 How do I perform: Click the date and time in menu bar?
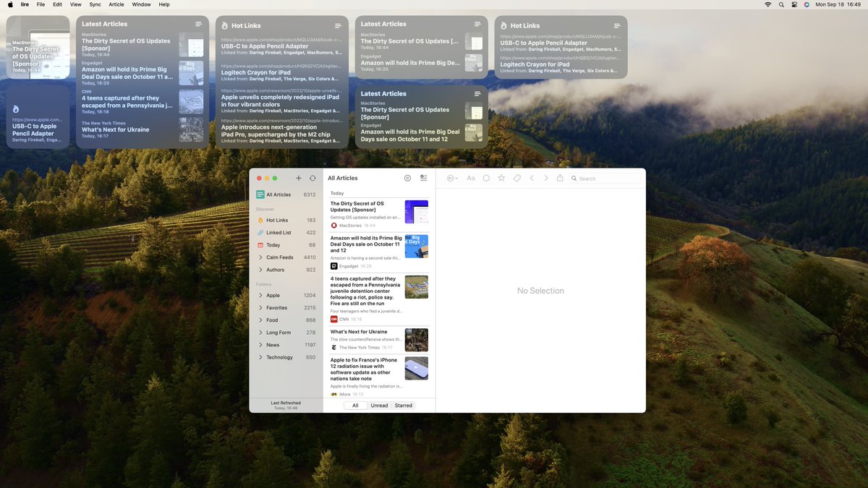(838, 4)
